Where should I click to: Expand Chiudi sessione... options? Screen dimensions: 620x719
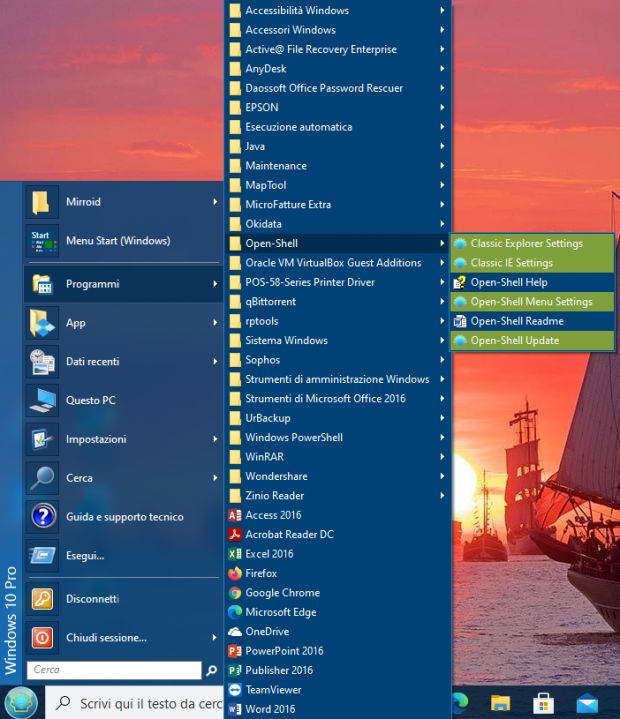point(123,638)
